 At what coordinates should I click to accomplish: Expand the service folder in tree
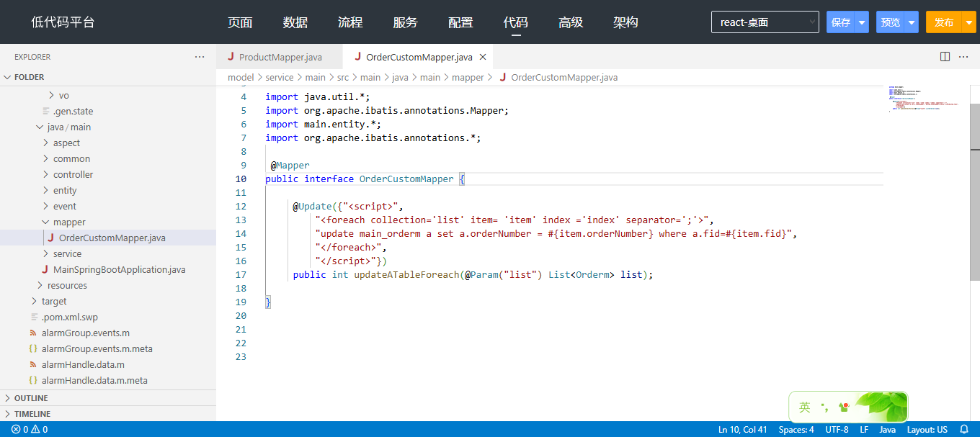46,254
